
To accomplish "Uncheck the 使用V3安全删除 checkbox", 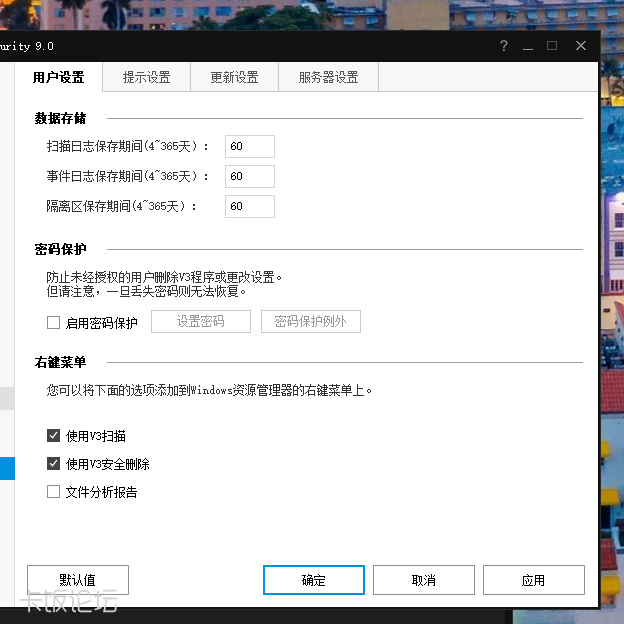I will pos(53,464).
